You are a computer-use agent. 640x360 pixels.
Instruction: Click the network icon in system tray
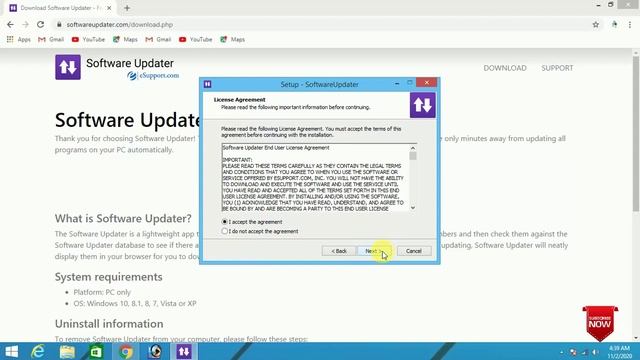click(x=584, y=352)
